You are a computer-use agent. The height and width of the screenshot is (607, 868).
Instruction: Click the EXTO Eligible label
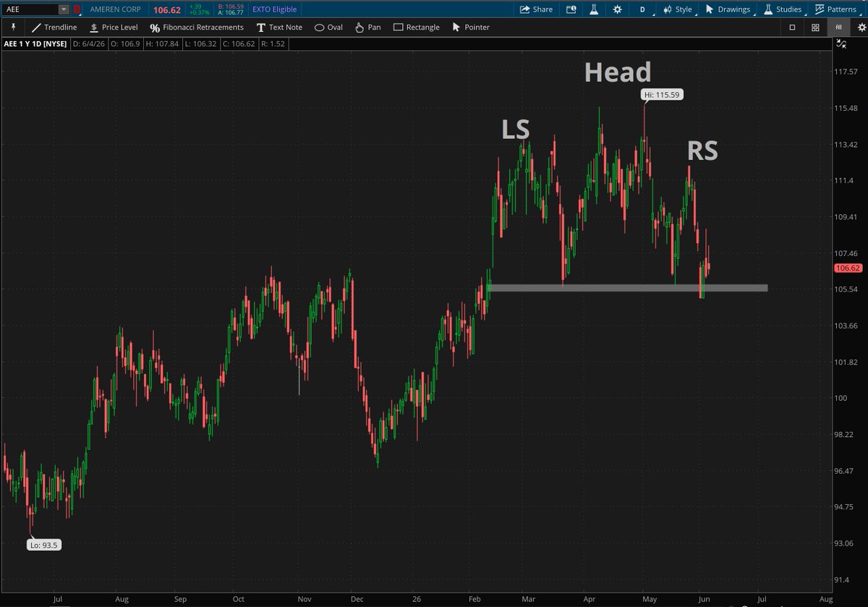(274, 9)
